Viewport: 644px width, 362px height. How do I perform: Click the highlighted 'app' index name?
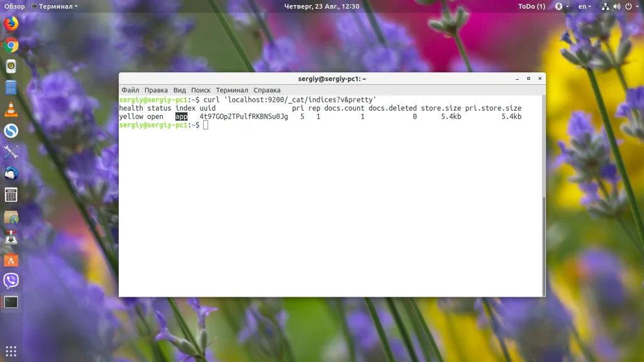pyautogui.click(x=181, y=116)
